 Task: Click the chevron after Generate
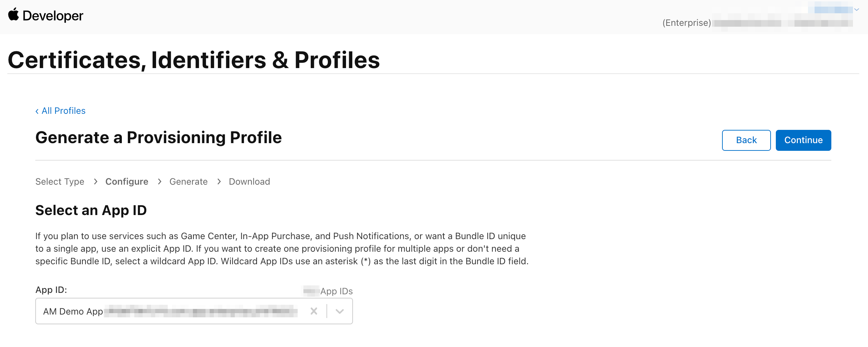tap(219, 182)
